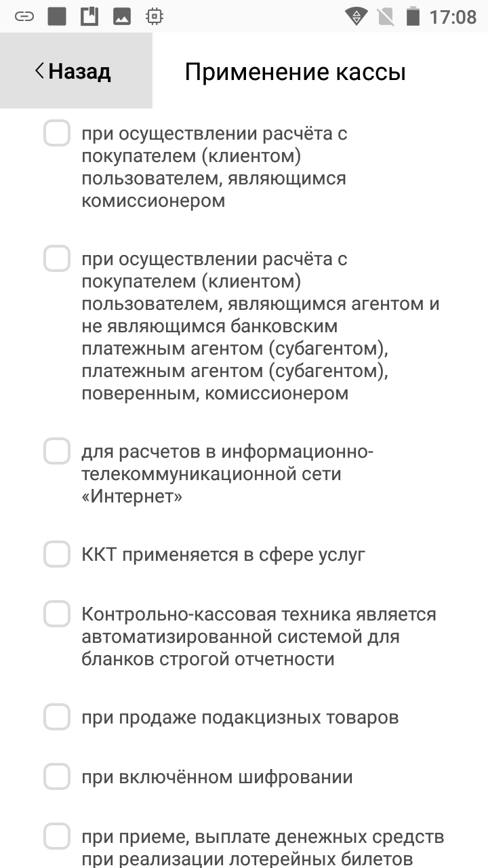Tap the picture notification icon in status bar

[122, 16]
